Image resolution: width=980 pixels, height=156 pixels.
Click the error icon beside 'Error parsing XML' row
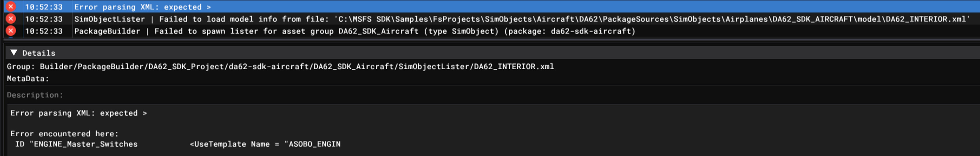[x=11, y=7]
